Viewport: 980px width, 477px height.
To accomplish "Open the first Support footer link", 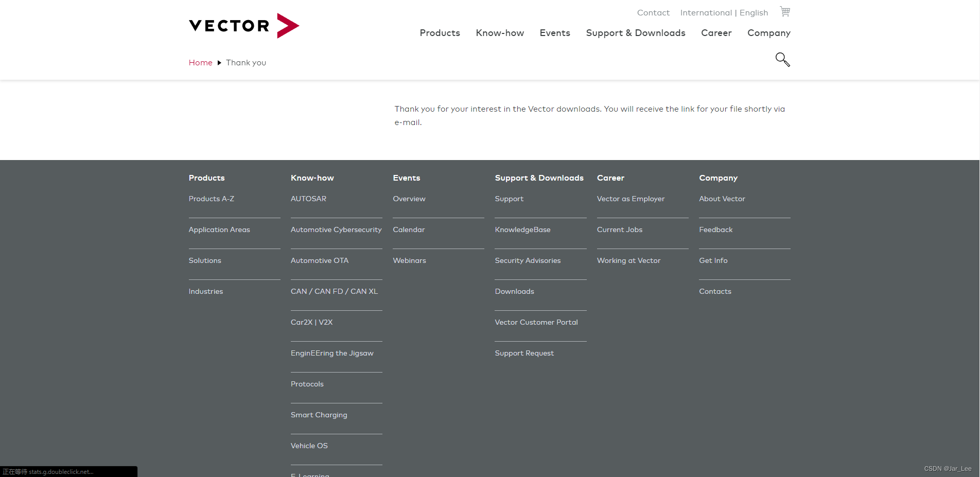I will tap(509, 199).
